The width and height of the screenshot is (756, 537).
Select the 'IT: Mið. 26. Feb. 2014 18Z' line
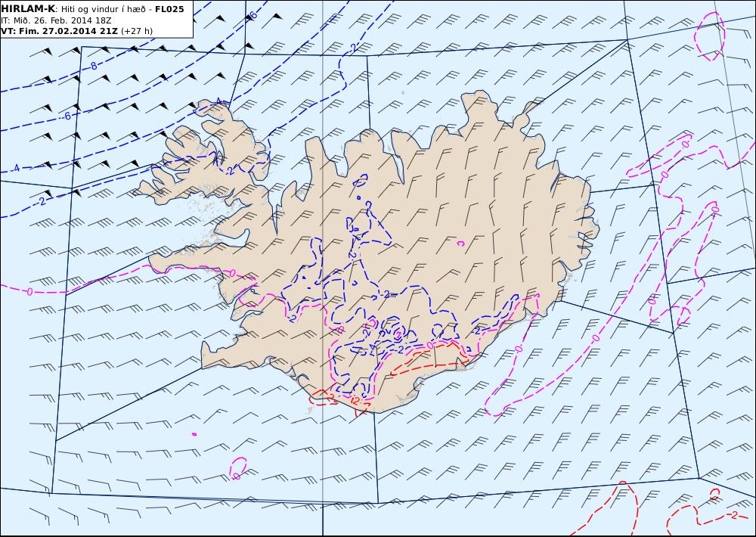[x=56, y=20]
